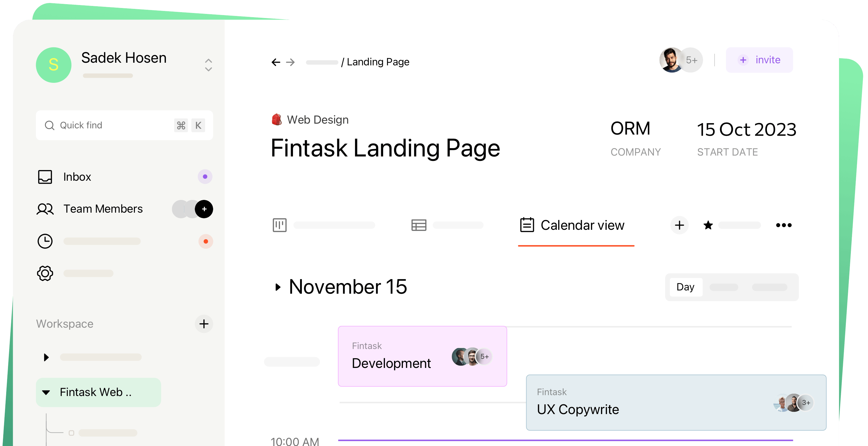Screen dimensions: 868x446
Task: Add a new team member with black plus
Action: point(204,209)
